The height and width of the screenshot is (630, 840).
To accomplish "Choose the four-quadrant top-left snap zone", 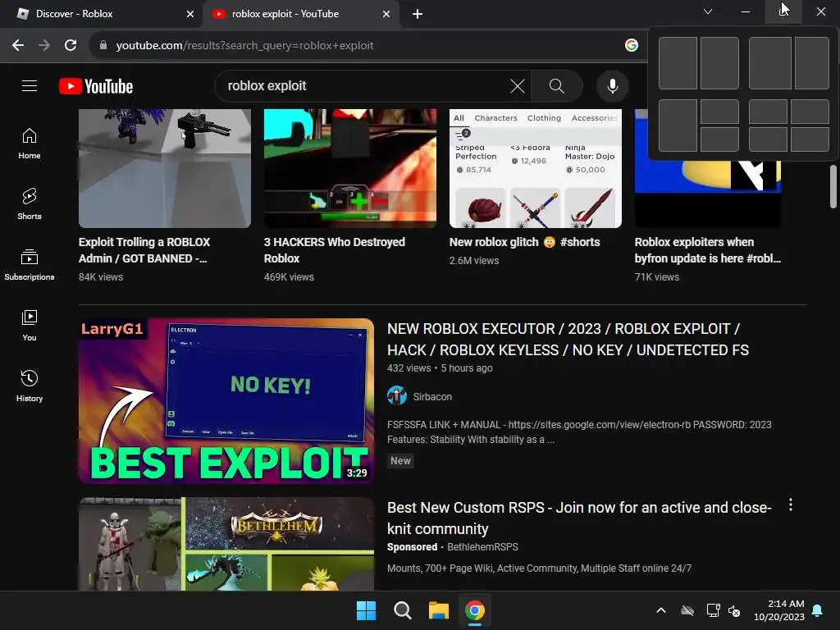I will [x=768, y=112].
